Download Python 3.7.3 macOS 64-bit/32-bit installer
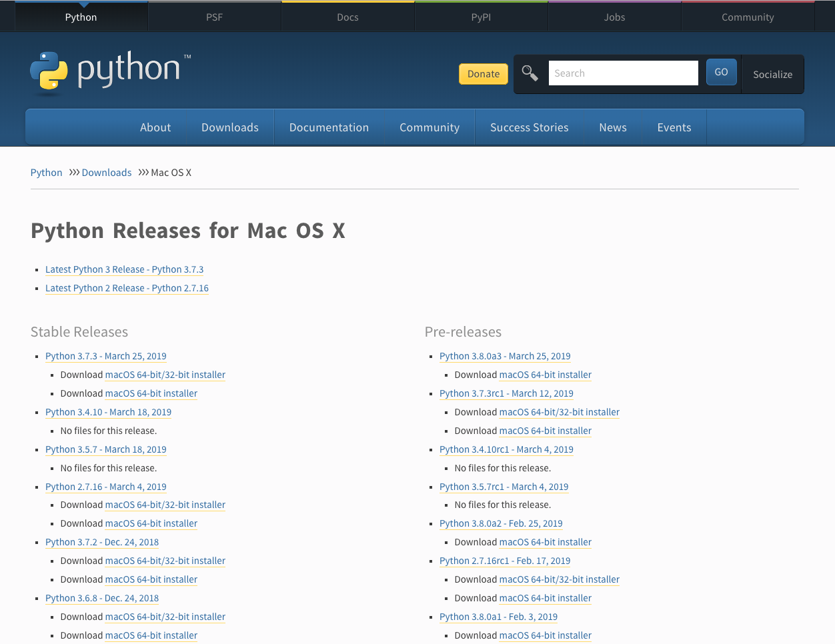Image resolution: width=835 pixels, height=644 pixels. point(165,375)
